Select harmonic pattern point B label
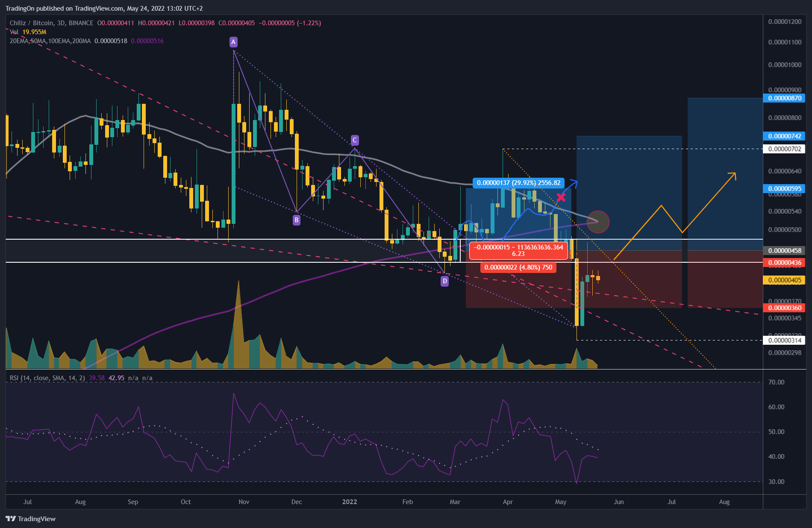This screenshot has height=528, width=812. tap(297, 220)
